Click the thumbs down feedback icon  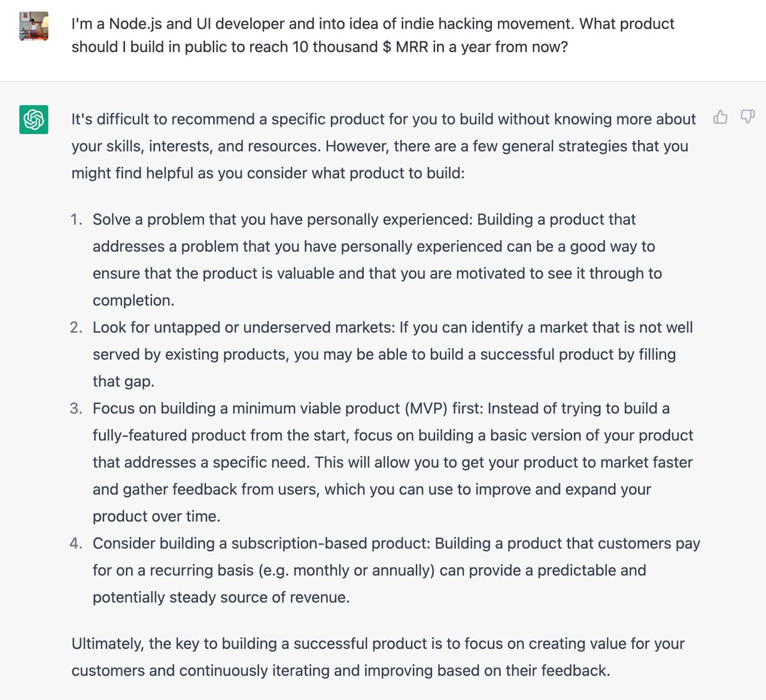coord(747,117)
